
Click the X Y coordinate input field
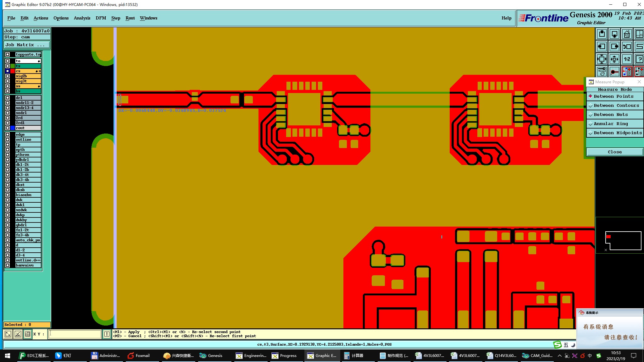75,334
